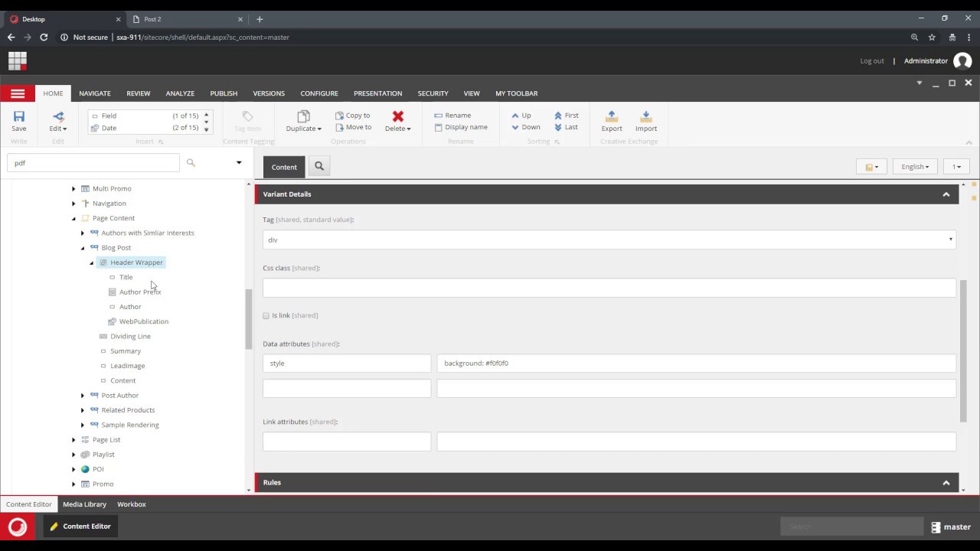Move item Up in Sorting
Screen dimensions: 980x551
click(x=521, y=116)
